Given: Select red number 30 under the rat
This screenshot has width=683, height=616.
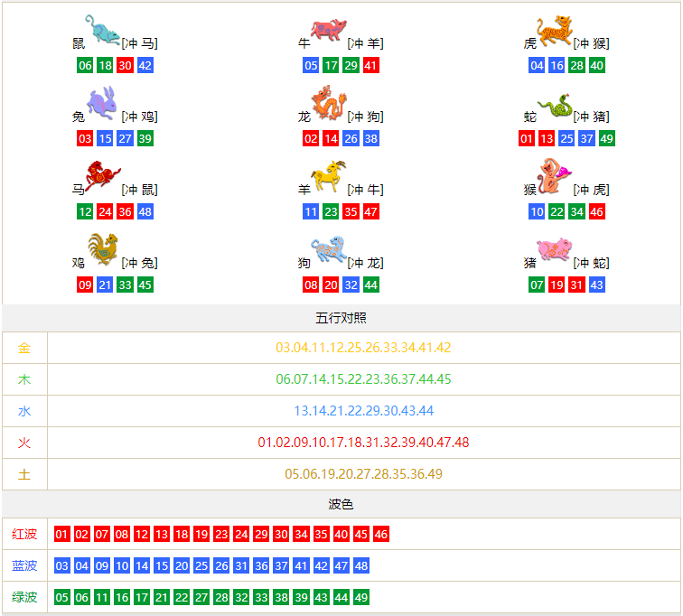Looking at the screenshot, I should pyautogui.click(x=125, y=66).
